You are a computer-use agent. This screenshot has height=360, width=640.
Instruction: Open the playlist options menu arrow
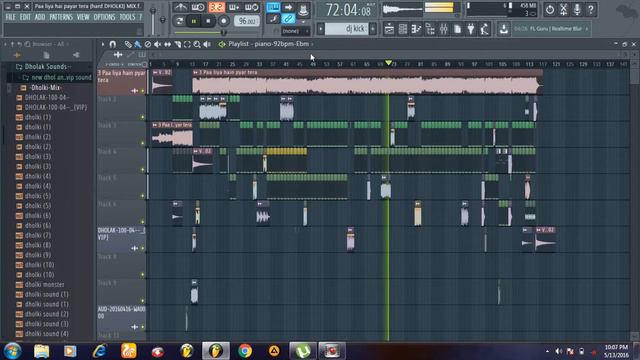tap(103, 44)
